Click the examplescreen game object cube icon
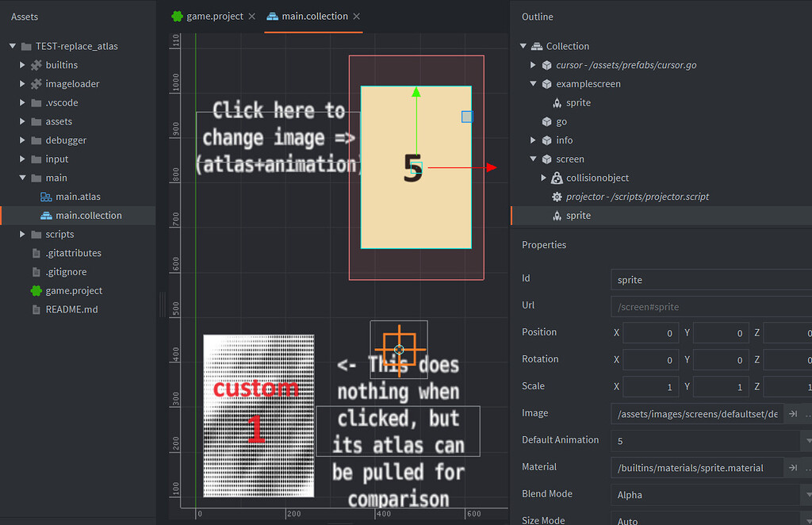 tap(546, 83)
